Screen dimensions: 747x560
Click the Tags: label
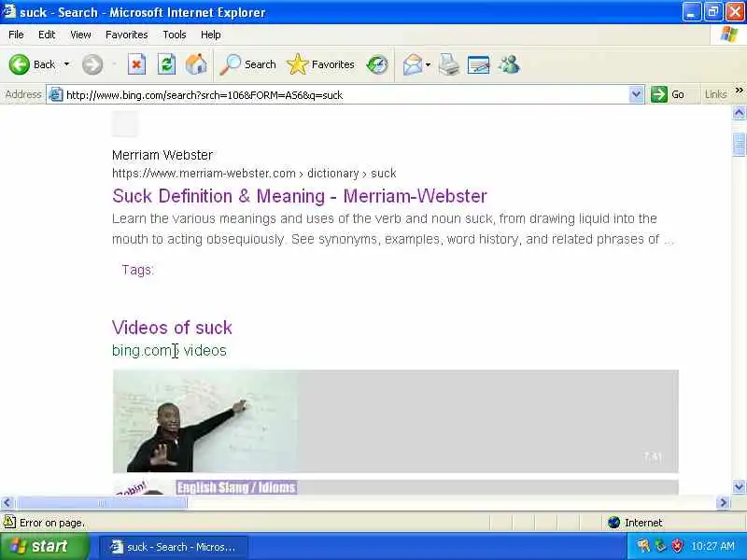tap(137, 270)
